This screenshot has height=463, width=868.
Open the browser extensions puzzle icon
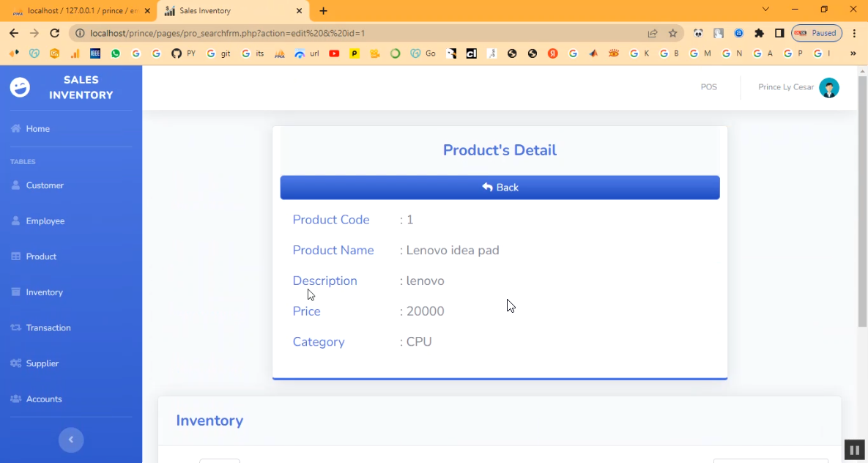tap(759, 33)
